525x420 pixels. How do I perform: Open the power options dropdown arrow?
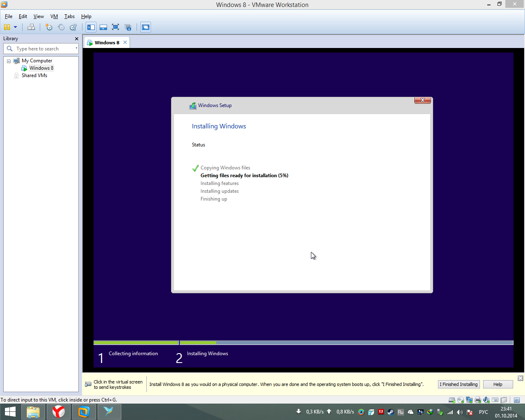15,27
